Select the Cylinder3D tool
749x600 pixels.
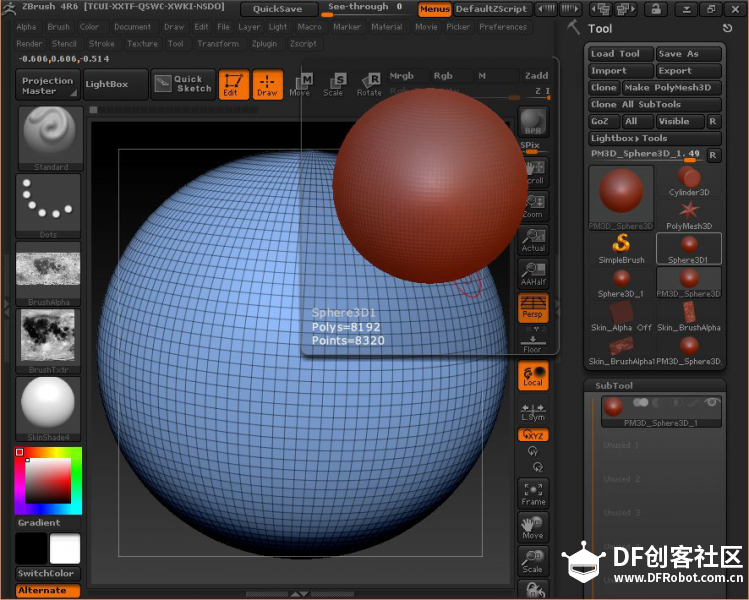click(688, 182)
